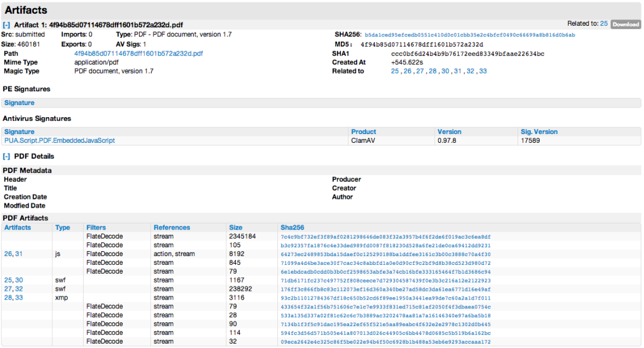The image size is (644, 348).
Task: Open the last stream hash starting 09eca2642
Action: [385, 342]
